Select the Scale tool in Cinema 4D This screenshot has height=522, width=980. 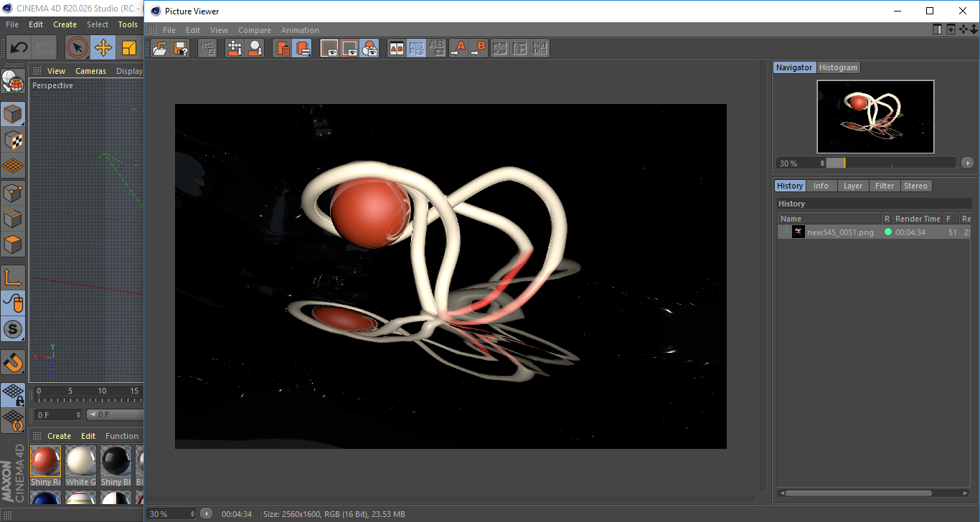[x=129, y=48]
